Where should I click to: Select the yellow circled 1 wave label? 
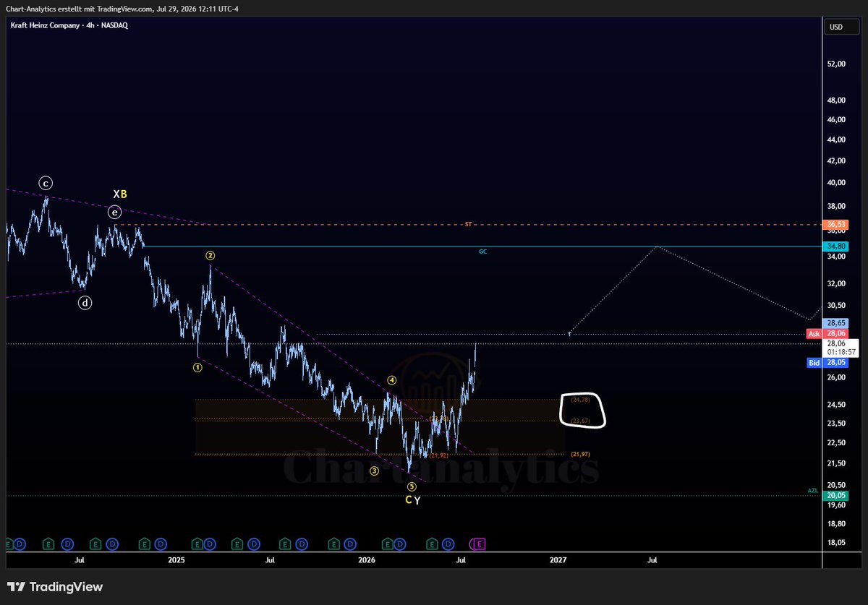(x=197, y=367)
